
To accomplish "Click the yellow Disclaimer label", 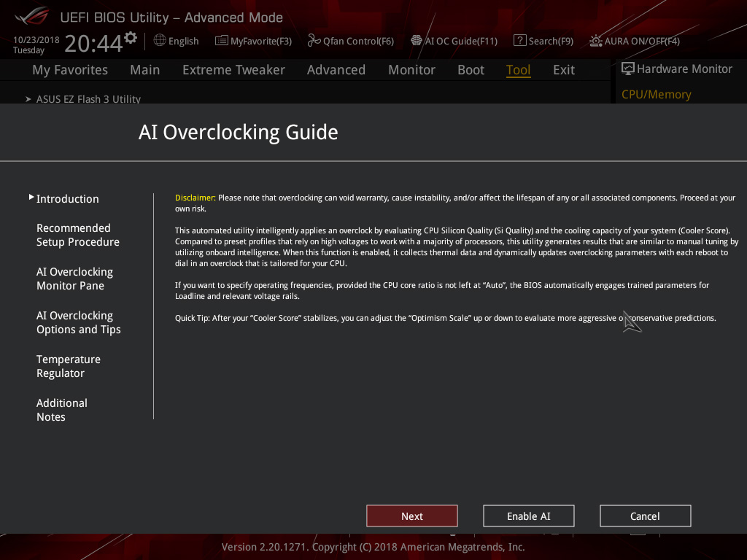I will coord(196,198).
